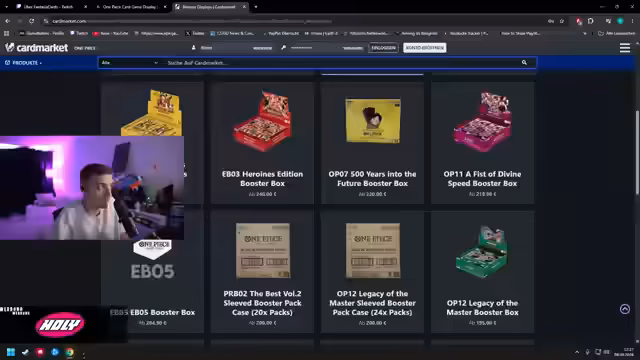The image size is (640, 360).
Task: Click the scroll-to-top arrow circle
Action: point(624,309)
